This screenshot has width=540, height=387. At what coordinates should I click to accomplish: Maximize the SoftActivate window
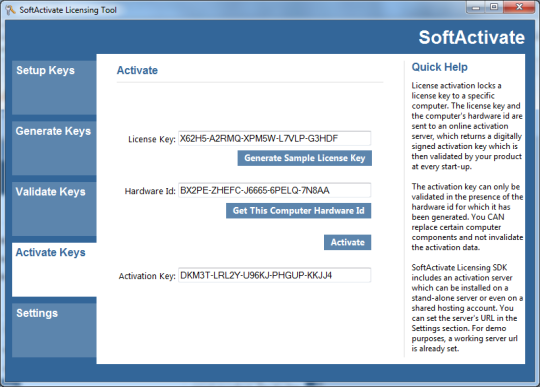pyautogui.click(x=494, y=7)
